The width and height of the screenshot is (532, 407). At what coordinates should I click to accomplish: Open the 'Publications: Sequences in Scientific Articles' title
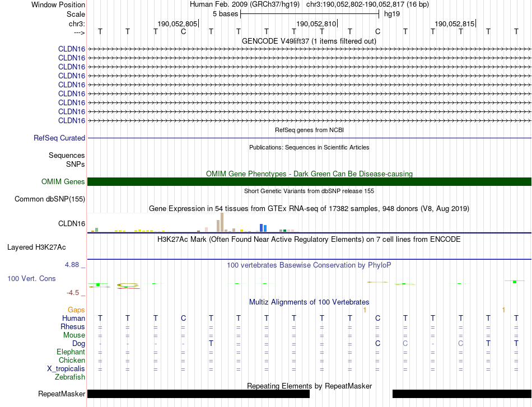tap(309, 147)
